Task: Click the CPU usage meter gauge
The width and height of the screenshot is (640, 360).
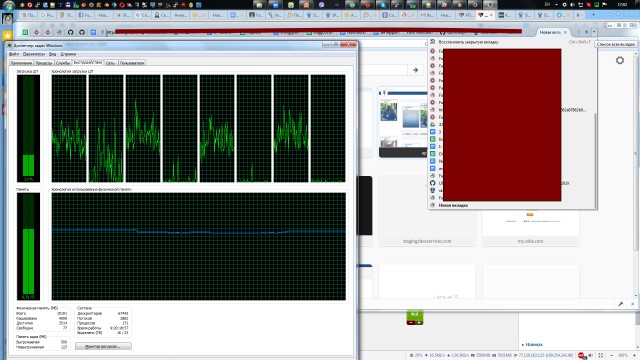Action: 29,128
